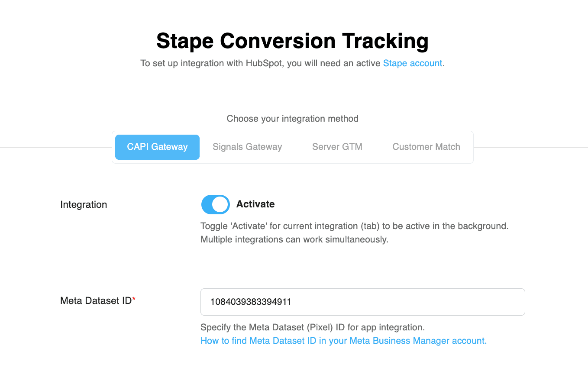Select the Server GTM tab
Viewport: 588px width, 381px height.
(337, 147)
